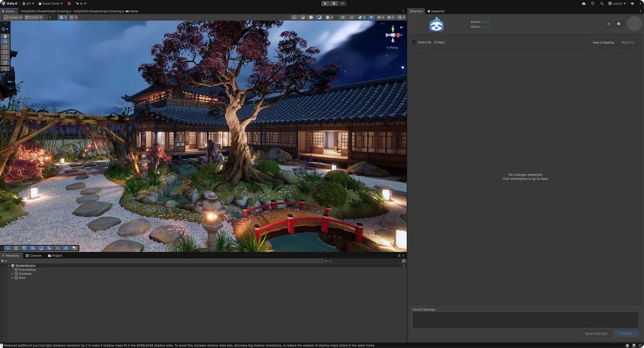The width and height of the screenshot is (644, 348).
Task: Toggle 2D view mode
Action: (343, 17)
